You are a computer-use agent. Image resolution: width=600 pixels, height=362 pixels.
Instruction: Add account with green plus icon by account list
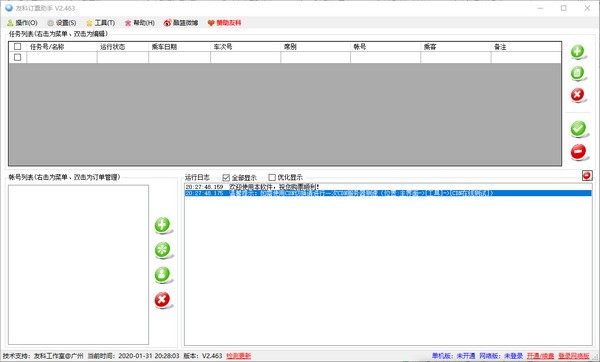click(x=162, y=225)
